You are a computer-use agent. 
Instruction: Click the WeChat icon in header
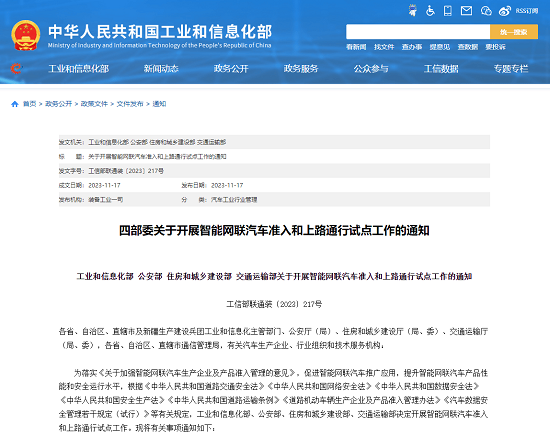pos(486,11)
